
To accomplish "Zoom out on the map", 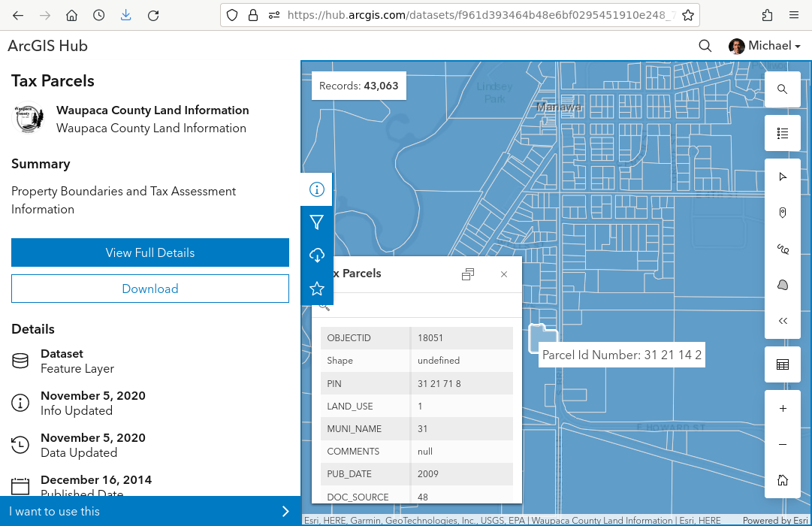I will tap(782, 445).
